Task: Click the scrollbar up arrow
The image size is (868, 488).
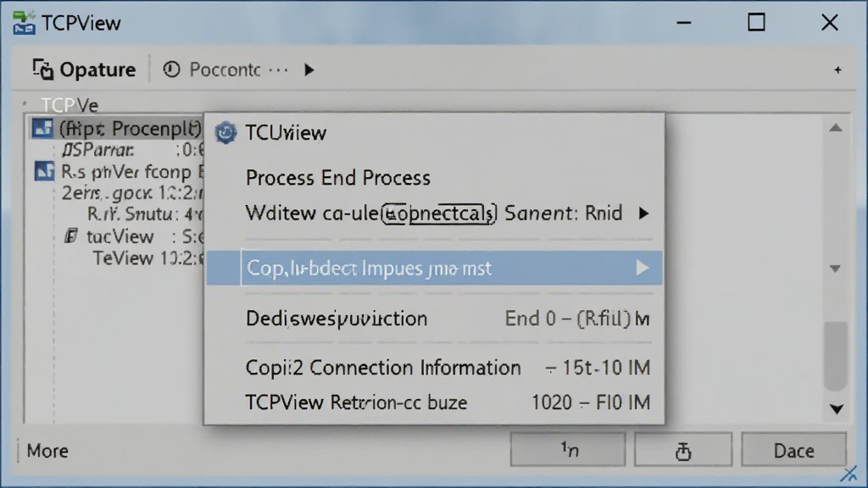Action: click(836, 128)
